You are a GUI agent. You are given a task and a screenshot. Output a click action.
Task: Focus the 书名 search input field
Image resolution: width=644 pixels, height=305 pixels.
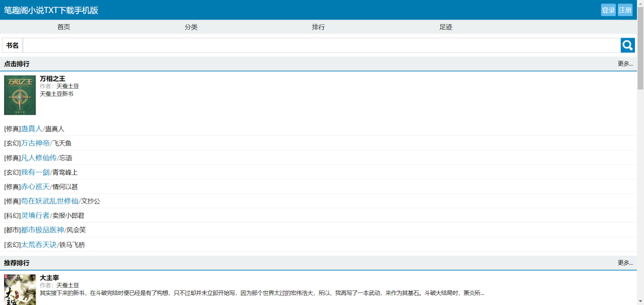coord(321,45)
